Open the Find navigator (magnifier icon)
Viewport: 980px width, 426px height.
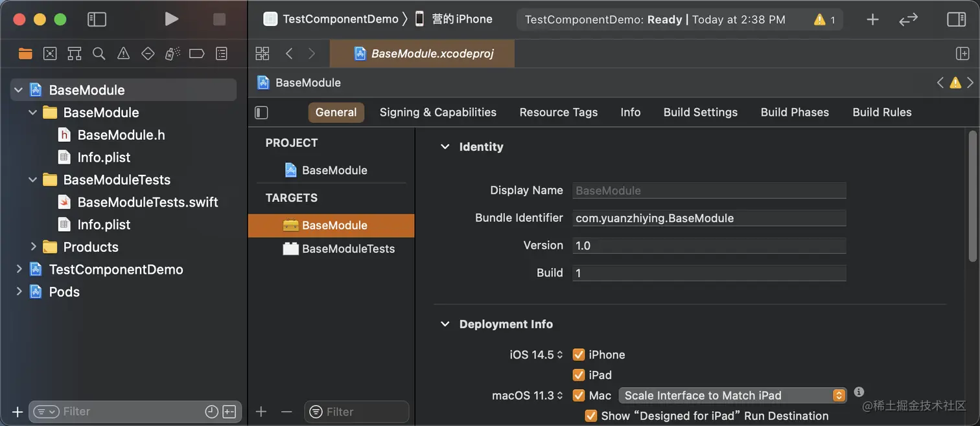pyautogui.click(x=99, y=54)
